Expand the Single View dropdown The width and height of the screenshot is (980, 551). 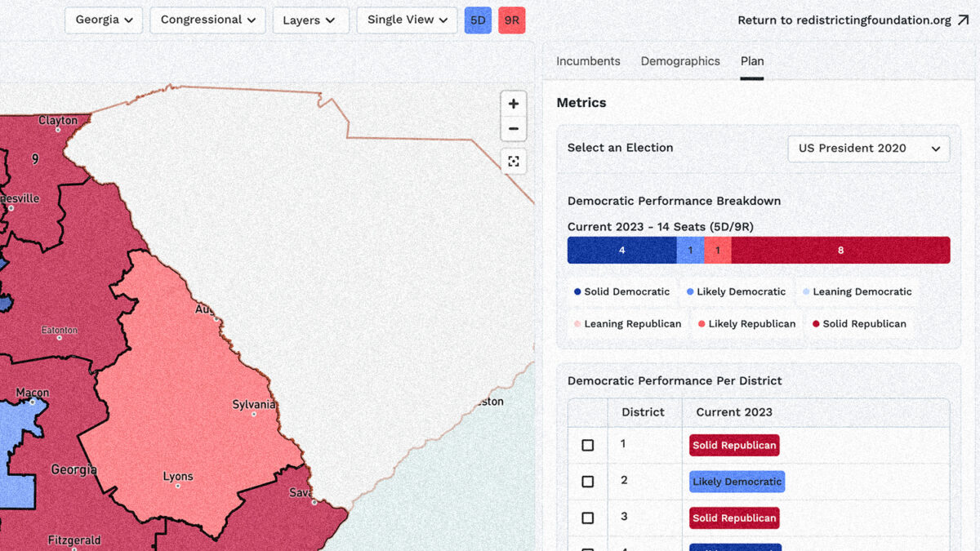[x=407, y=20]
